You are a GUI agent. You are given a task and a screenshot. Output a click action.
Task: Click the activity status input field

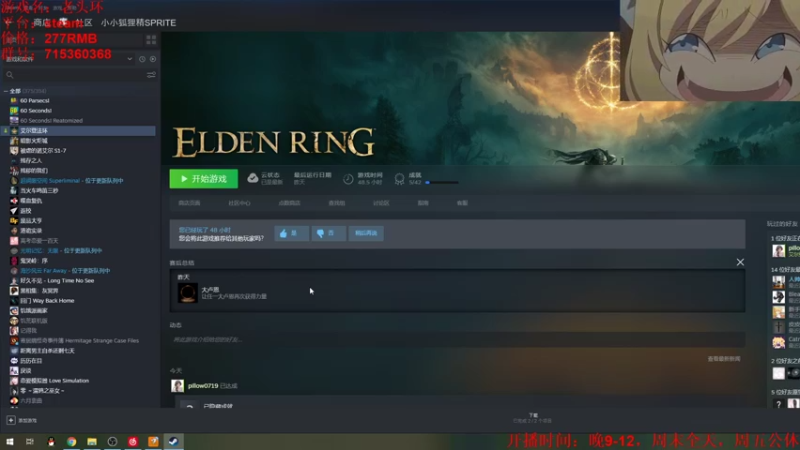(457, 340)
